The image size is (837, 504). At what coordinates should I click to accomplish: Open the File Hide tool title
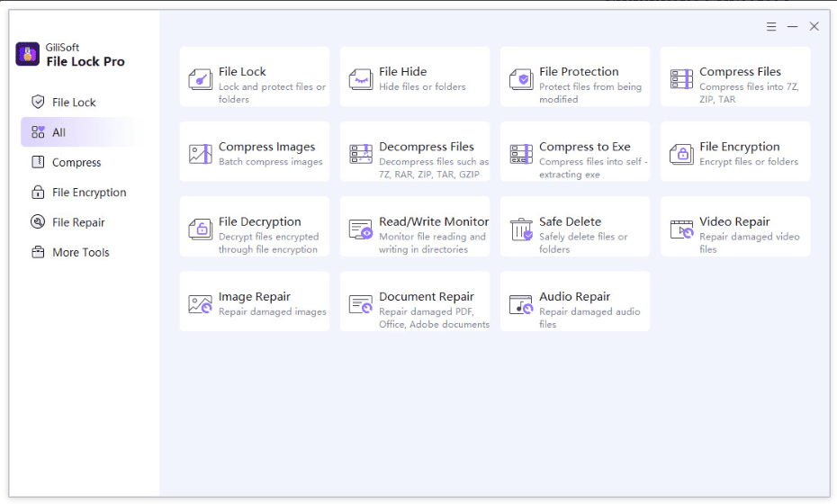click(x=403, y=71)
